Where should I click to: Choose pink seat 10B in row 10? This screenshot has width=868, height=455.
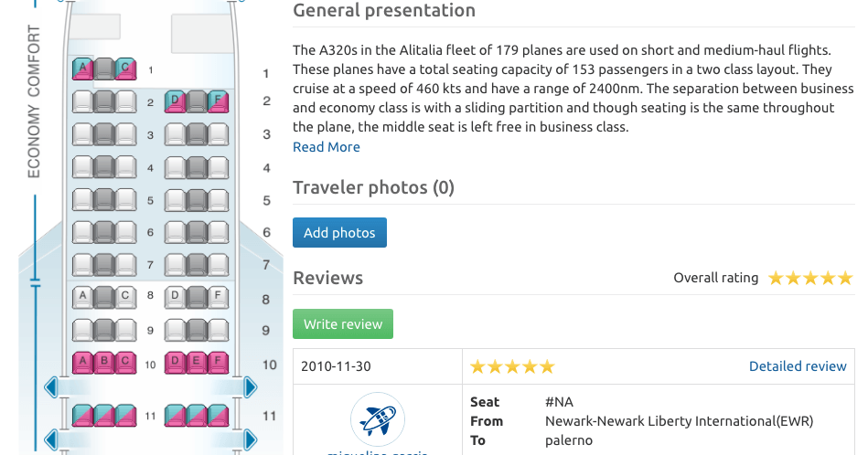(x=104, y=363)
